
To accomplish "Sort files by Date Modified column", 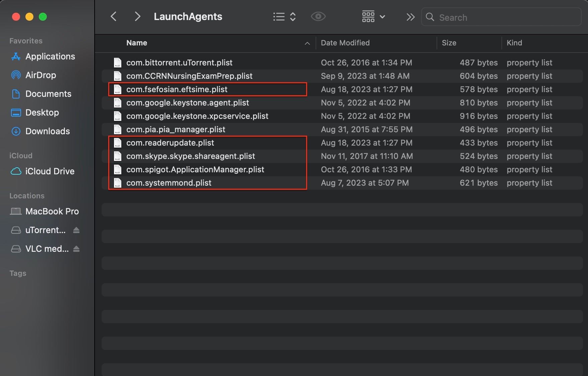I will point(345,43).
